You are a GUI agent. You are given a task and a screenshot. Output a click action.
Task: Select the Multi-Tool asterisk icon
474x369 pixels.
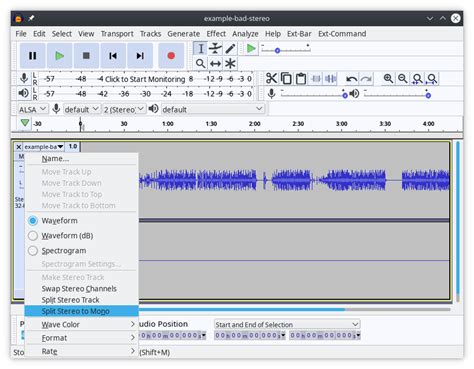pos(230,63)
